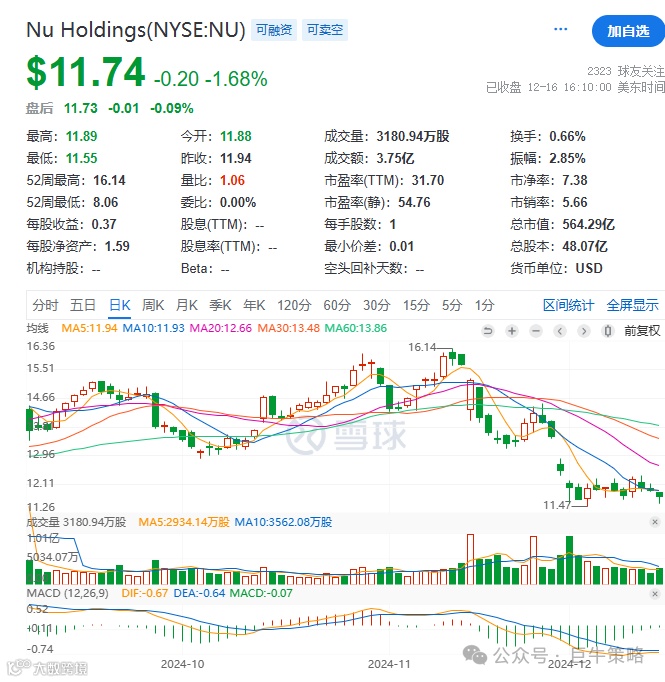Click the 加自选 add to watchlist button
The image size is (665, 682).
pyautogui.click(x=628, y=31)
